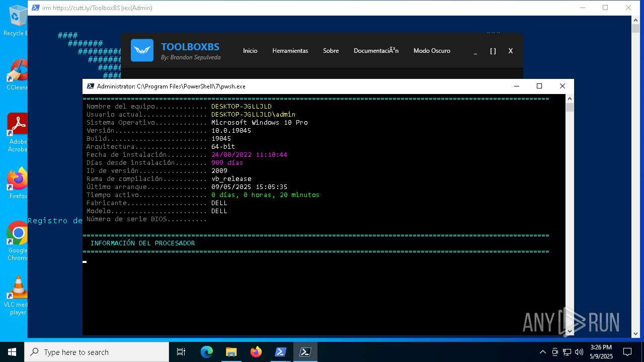This screenshot has height=362, width=644.
Task: Open the clock showing 3:26 PM
Action: coord(601,352)
